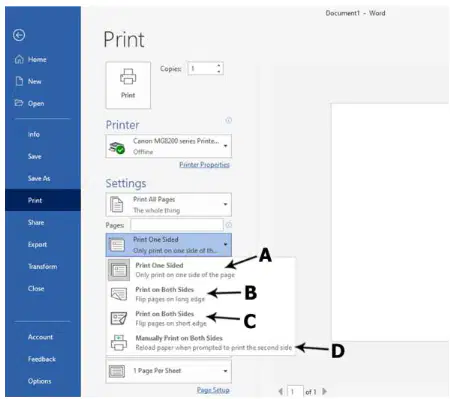The width and height of the screenshot is (450, 399).
Task: Open Save As in the sidebar
Action: tap(39, 178)
